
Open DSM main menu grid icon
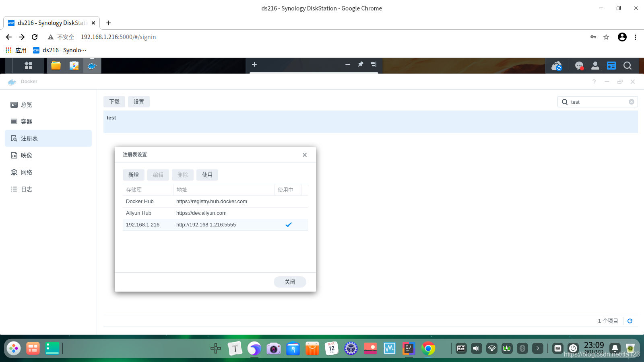click(x=28, y=66)
